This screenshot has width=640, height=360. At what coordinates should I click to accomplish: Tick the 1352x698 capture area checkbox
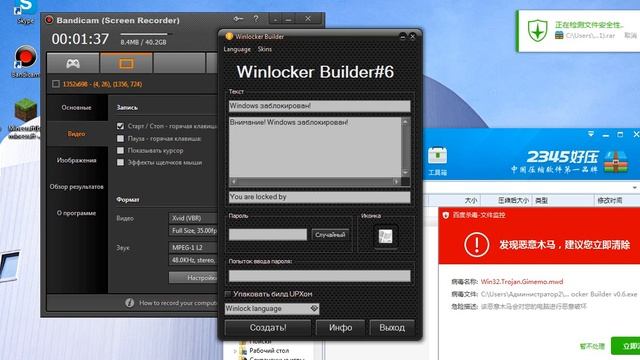click(x=56, y=84)
